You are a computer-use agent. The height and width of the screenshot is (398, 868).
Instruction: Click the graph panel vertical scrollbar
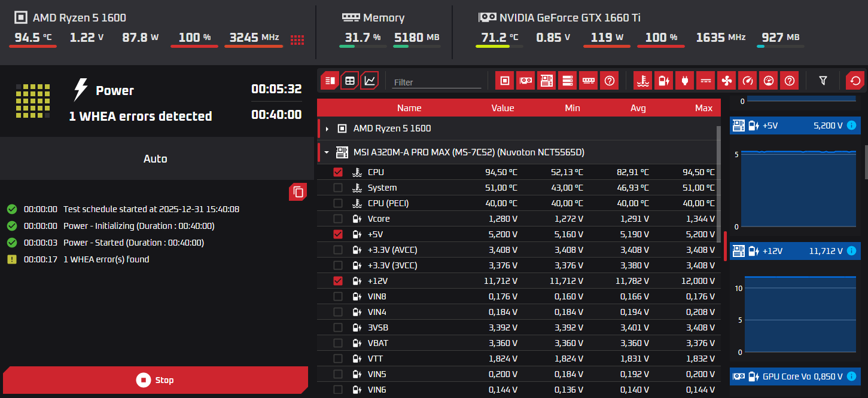click(866, 161)
